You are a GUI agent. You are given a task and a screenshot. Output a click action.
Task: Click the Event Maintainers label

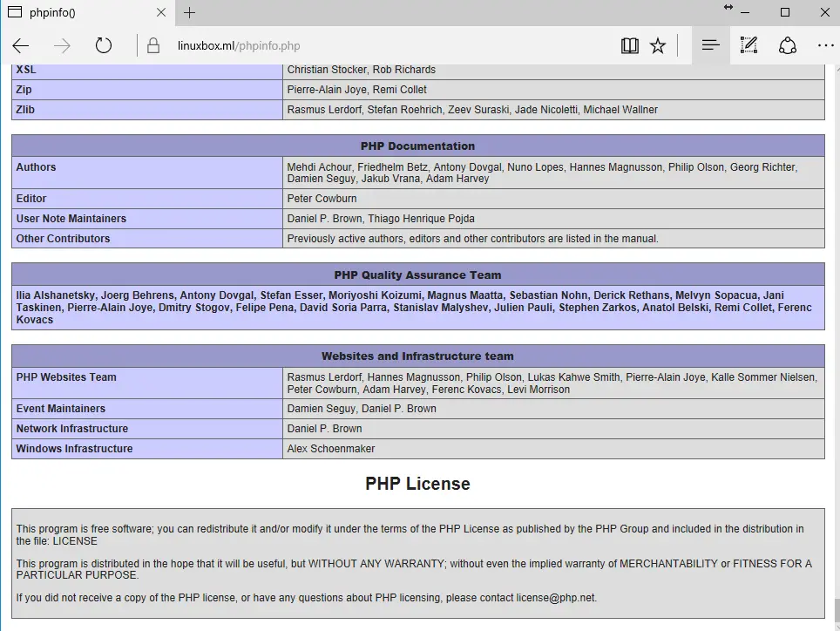coord(60,409)
